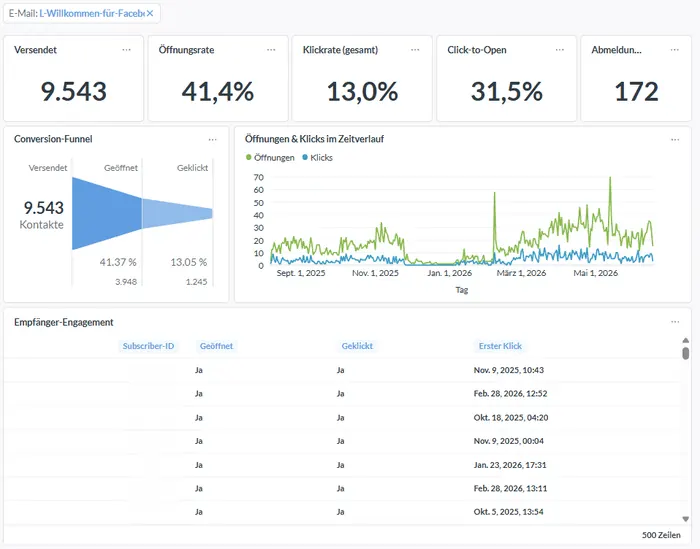Screen dimensions: 700x549
Task: Sort by Geöffnet column header
Action: pyautogui.click(x=216, y=346)
